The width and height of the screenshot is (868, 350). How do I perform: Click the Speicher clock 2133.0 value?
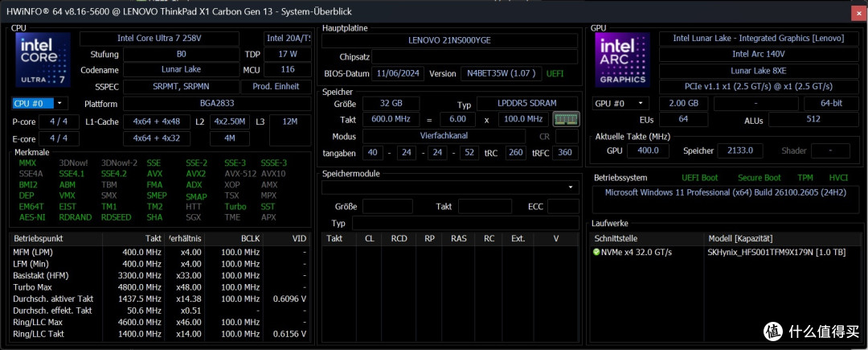pyautogui.click(x=740, y=150)
